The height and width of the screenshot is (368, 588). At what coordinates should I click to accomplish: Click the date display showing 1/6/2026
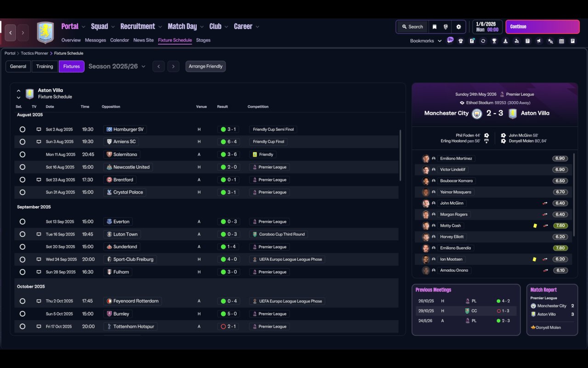coord(487,27)
